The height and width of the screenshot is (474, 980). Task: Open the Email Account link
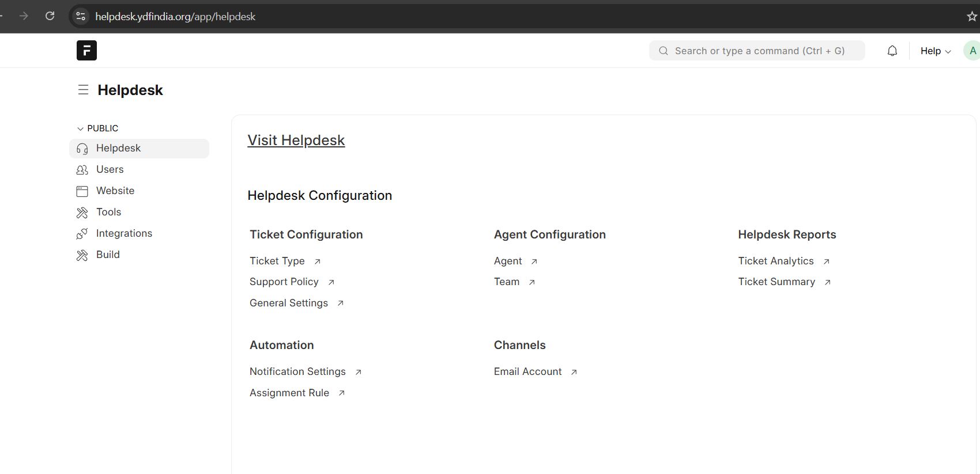tap(527, 371)
